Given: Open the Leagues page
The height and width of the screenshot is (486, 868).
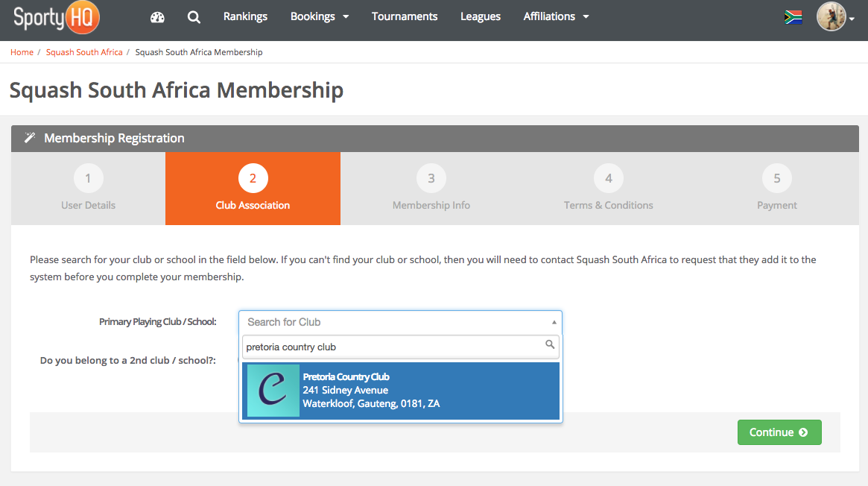Looking at the screenshot, I should 481,16.
